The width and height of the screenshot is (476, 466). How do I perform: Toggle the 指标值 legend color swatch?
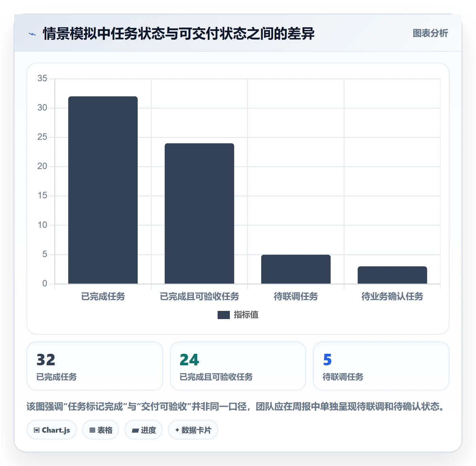(223, 315)
